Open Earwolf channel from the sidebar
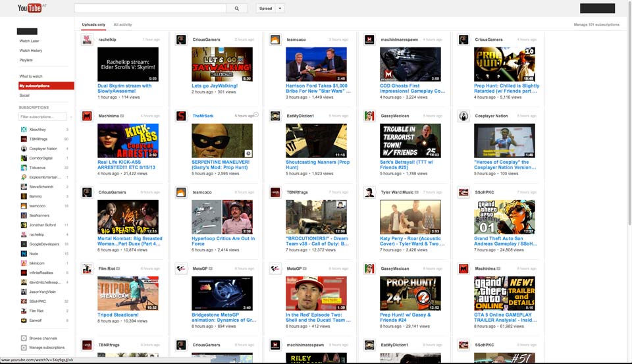The height and width of the screenshot is (364, 632). click(35, 321)
